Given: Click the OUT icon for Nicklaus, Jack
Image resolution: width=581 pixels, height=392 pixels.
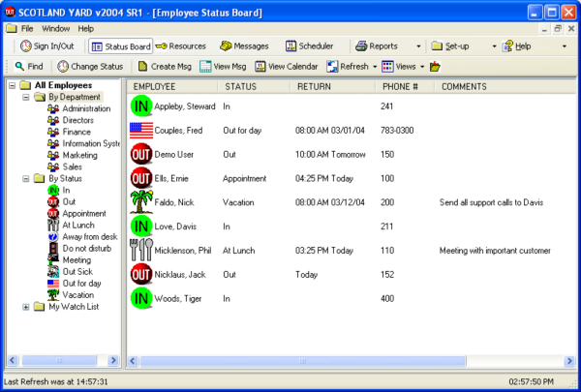Looking at the screenshot, I should click(141, 275).
